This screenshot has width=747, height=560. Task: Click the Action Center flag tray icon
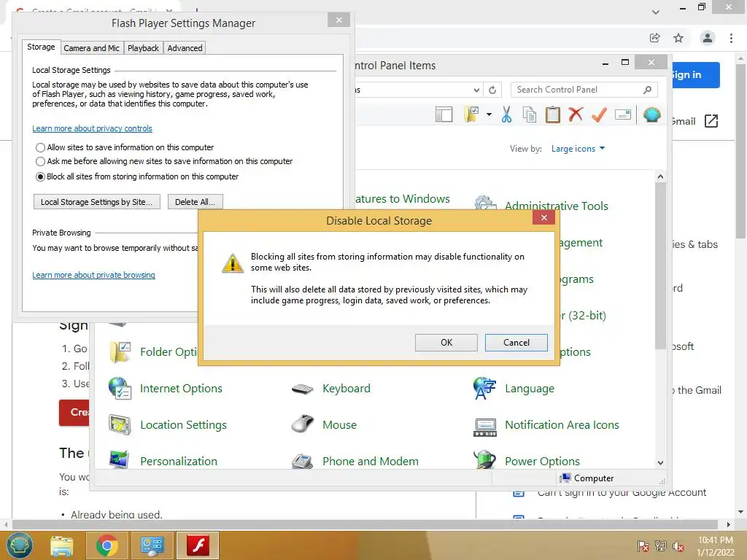click(643, 546)
